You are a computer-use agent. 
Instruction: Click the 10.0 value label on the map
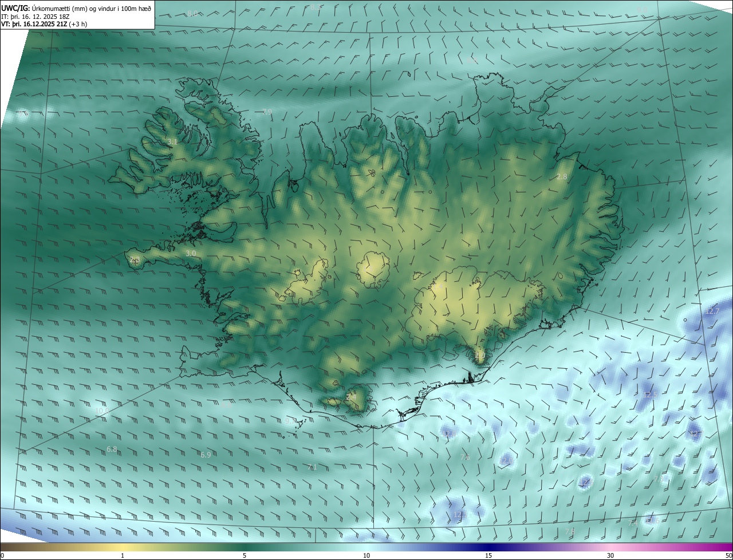tap(102, 411)
